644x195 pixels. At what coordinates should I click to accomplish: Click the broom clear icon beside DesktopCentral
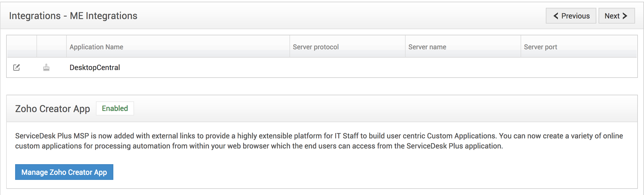(x=46, y=68)
